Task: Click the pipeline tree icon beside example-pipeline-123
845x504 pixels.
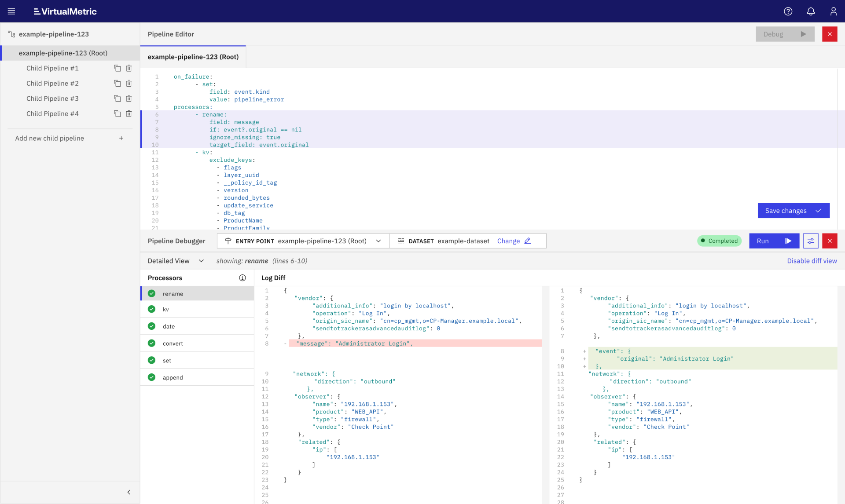Action: [11, 34]
